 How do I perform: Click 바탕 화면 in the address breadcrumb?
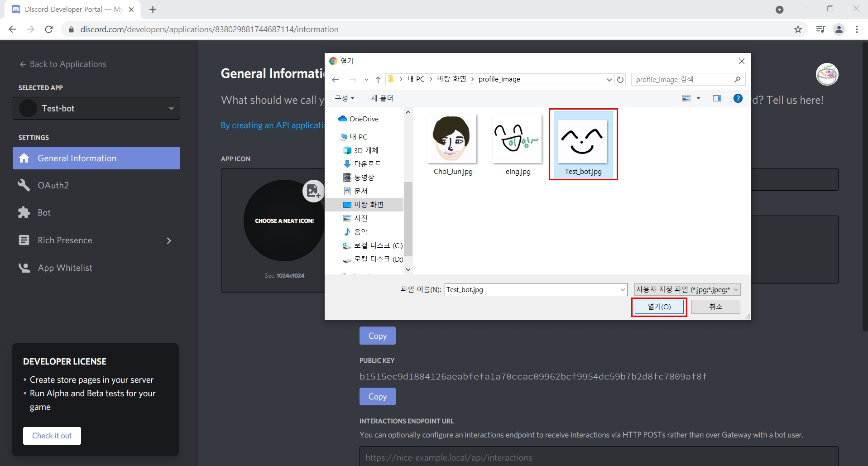pyautogui.click(x=451, y=79)
